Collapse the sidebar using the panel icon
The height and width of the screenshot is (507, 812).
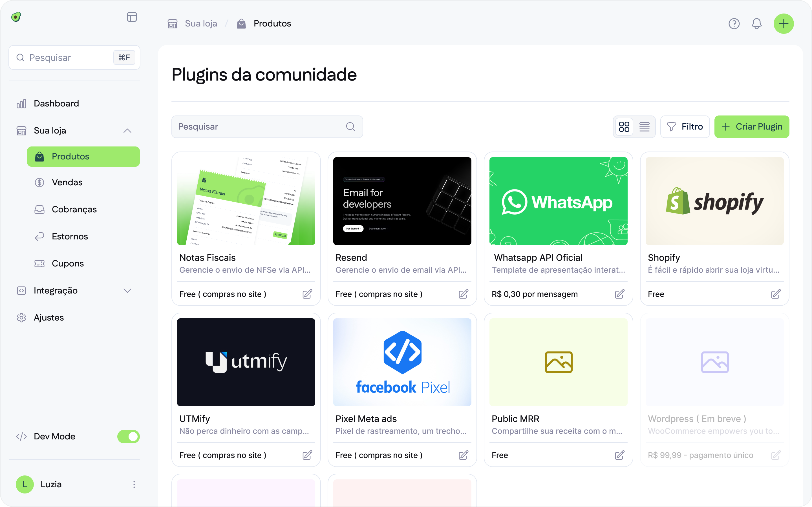tap(132, 17)
